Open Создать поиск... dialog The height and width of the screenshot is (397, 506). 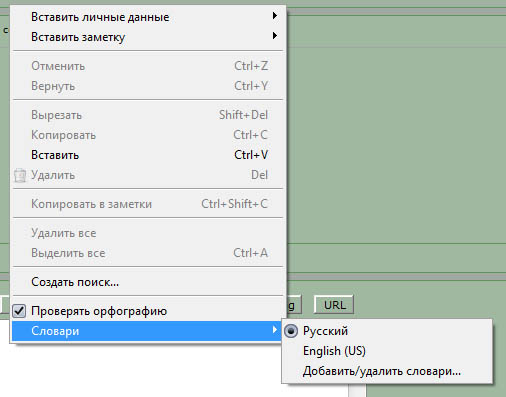(x=148, y=282)
